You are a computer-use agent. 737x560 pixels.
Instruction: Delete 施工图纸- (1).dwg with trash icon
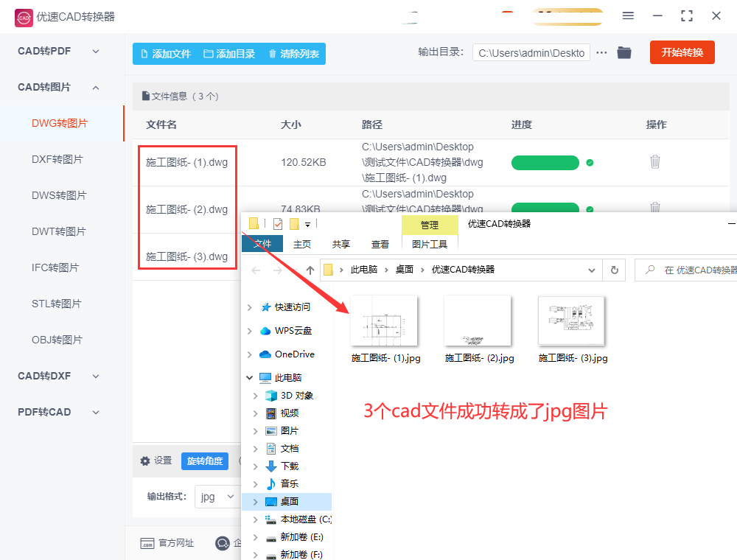[x=654, y=162]
